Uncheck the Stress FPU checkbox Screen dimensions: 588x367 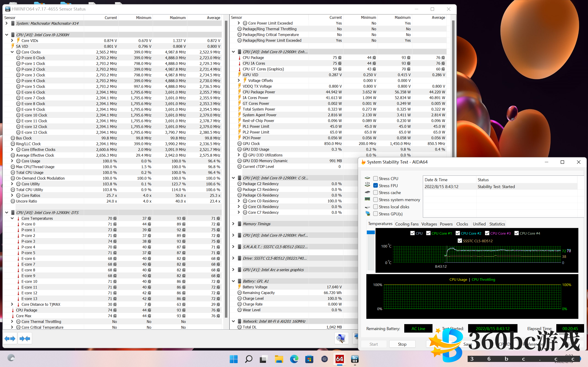tap(375, 186)
